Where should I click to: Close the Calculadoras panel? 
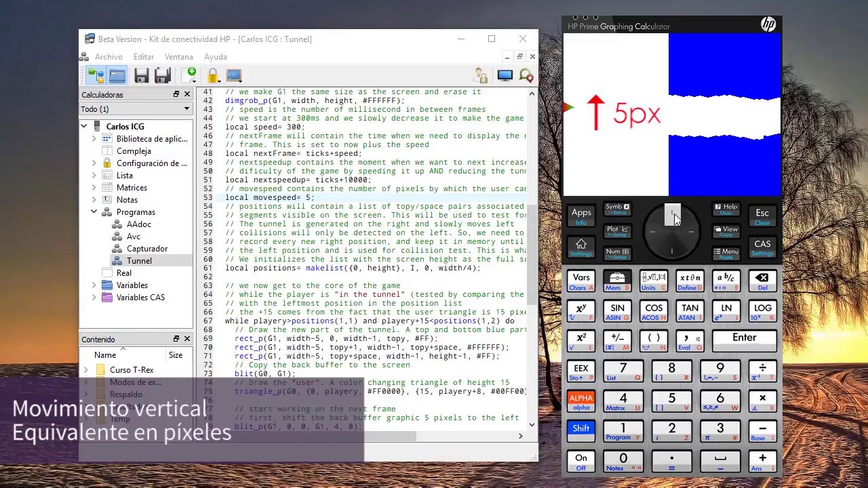187,94
